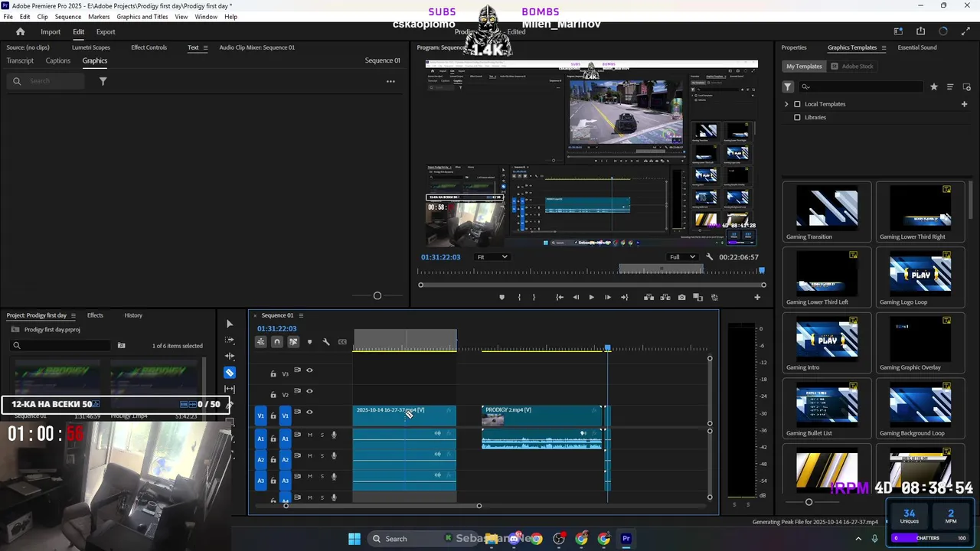The image size is (980, 551).
Task: Open the Fit zoom level dropdown
Action: [492, 257]
